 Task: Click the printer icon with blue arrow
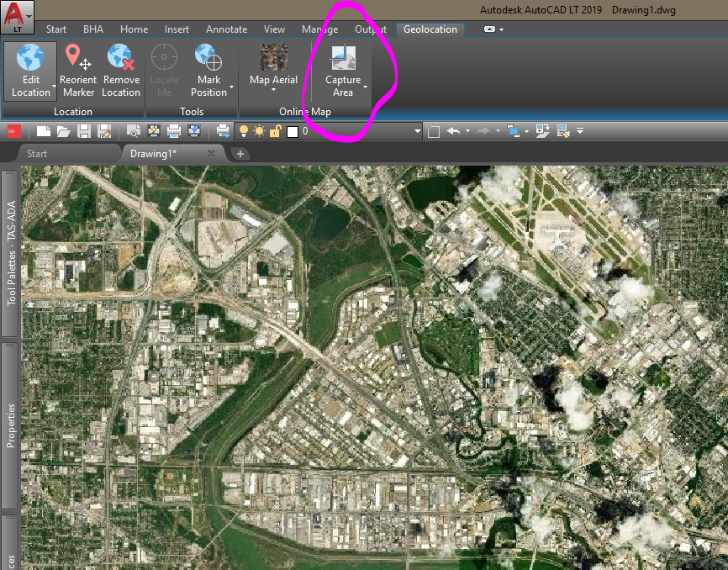click(223, 131)
